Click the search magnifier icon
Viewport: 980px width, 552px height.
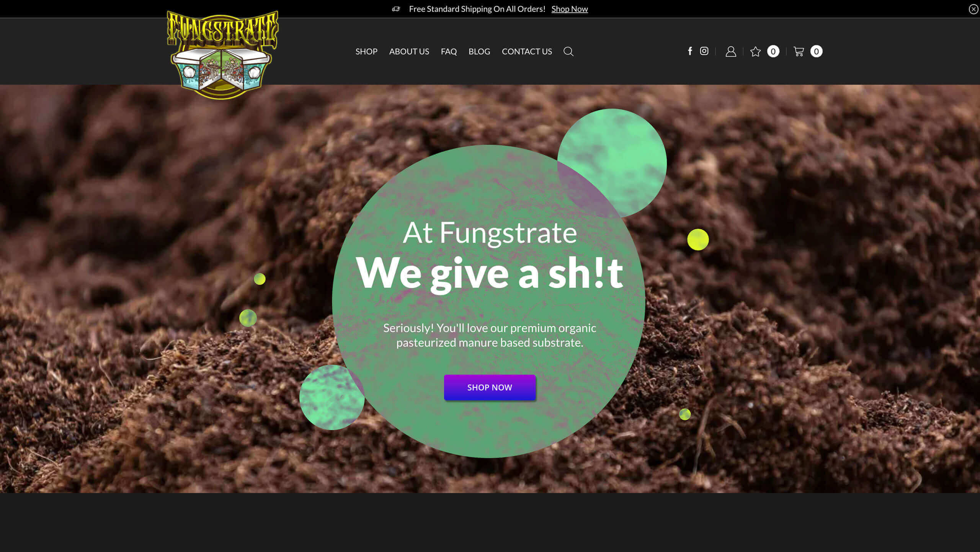tap(568, 51)
